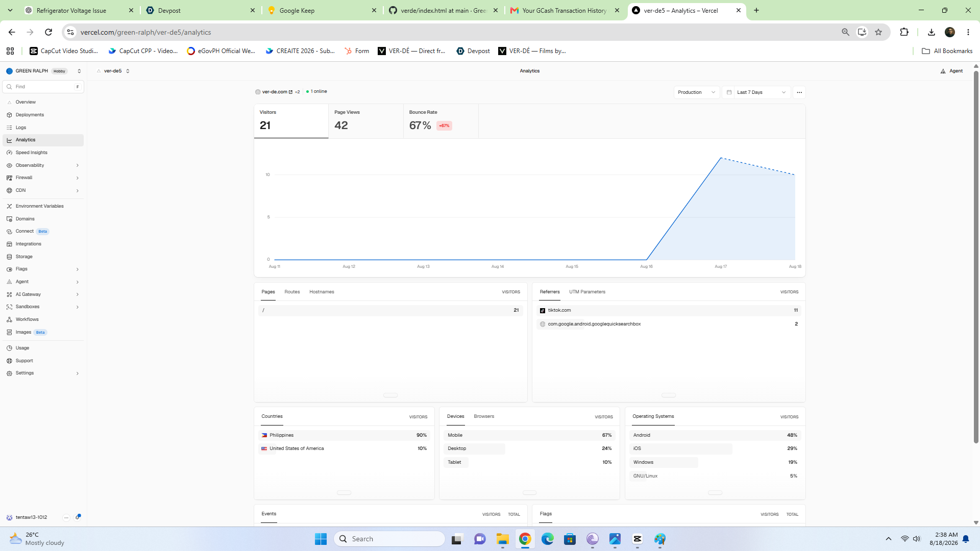Open the Last 7 Days date range dropdown
980x551 pixels.
tap(756, 92)
